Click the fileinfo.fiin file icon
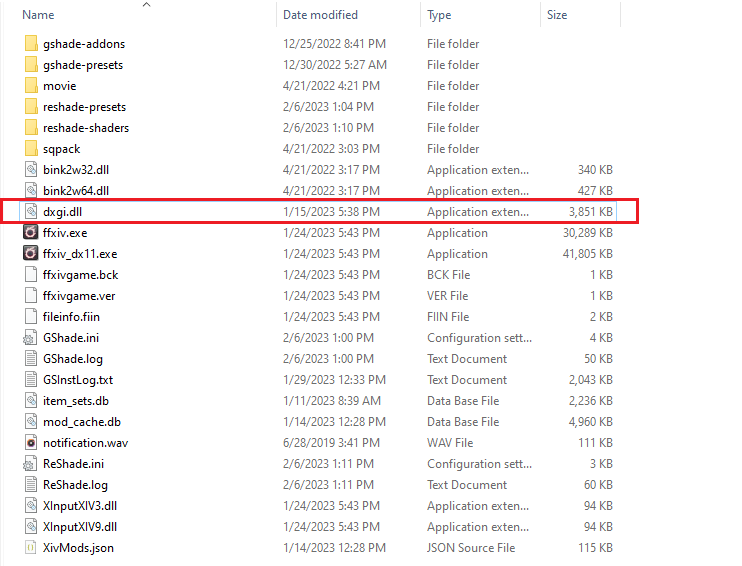 click(x=31, y=317)
